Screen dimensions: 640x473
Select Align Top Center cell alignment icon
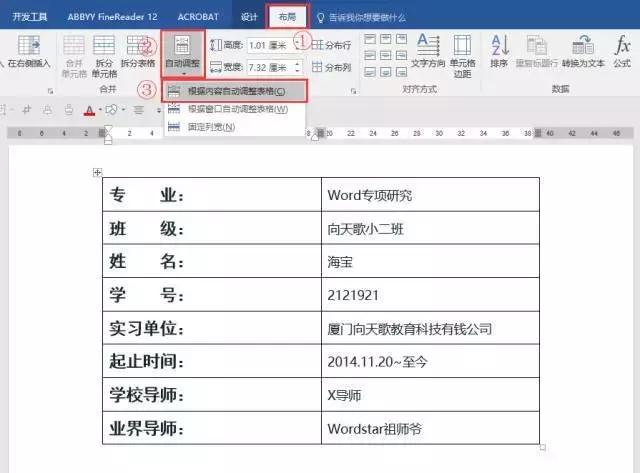click(x=386, y=39)
